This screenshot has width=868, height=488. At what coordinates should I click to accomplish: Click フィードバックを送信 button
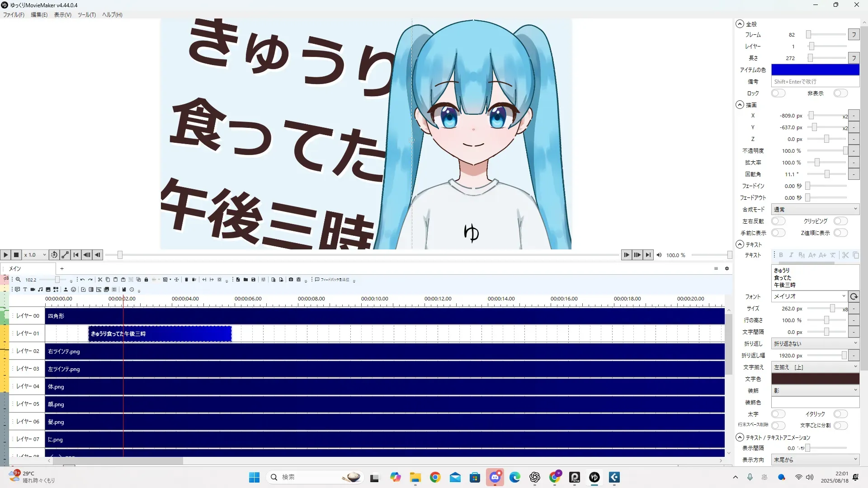(x=332, y=280)
